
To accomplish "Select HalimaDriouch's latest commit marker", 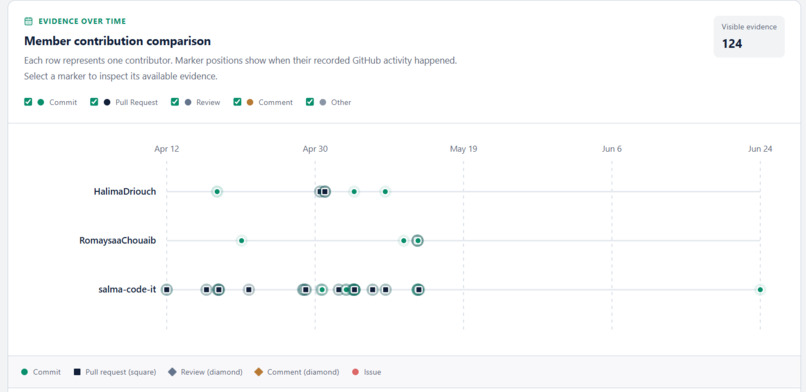I will (386, 192).
